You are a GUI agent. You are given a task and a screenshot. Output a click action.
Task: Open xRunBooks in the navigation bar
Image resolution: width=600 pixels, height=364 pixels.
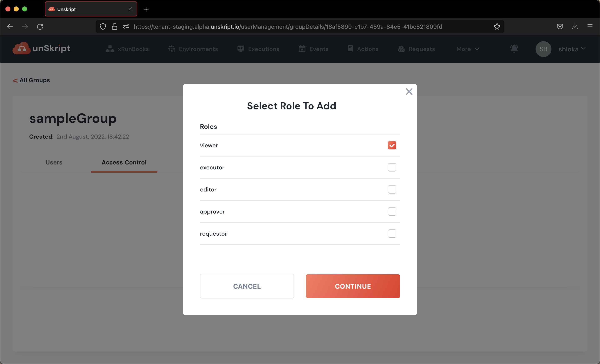127,49
